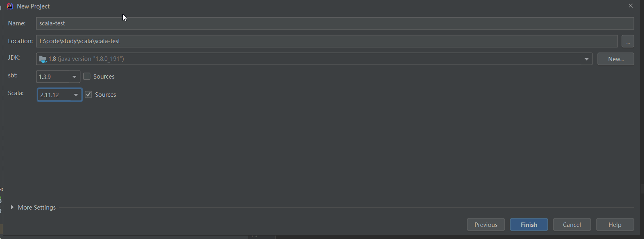Viewport: 644px width, 239px height.
Task: Click the New... JDK button
Action: click(616, 59)
